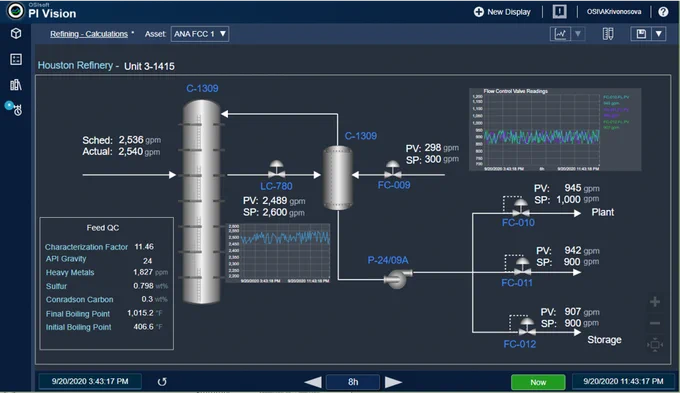Save the display with floppy icon
Image resolution: width=680 pixels, height=393 pixels.
point(641,34)
